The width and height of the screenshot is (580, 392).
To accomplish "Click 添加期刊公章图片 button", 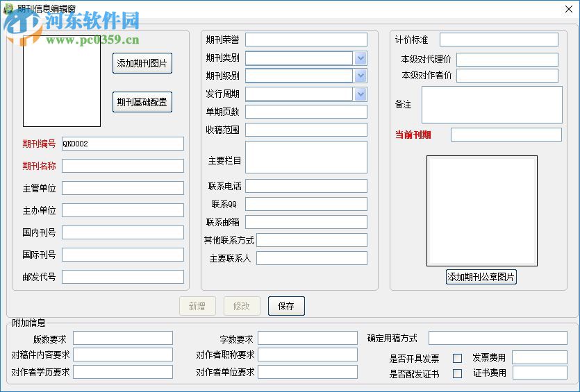I will tap(481, 277).
